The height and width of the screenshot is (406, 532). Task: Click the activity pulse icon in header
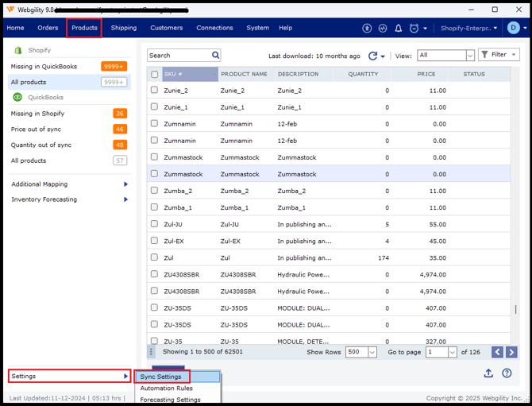click(x=383, y=28)
